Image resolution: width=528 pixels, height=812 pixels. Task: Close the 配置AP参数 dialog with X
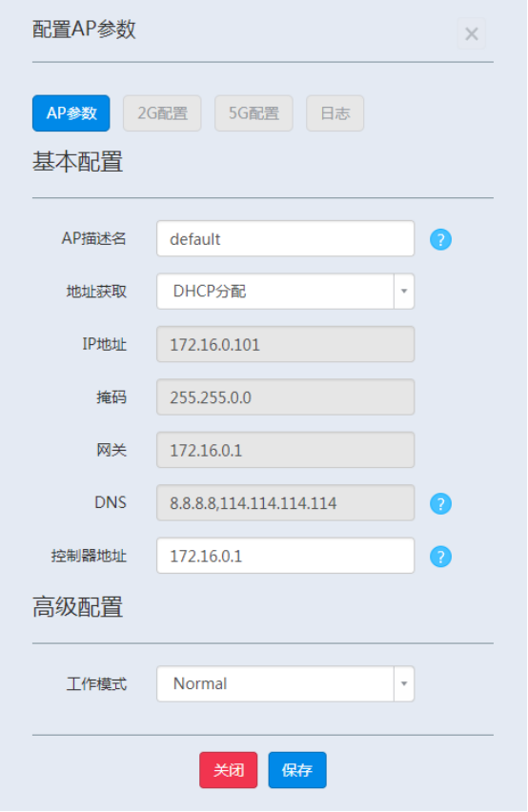pyautogui.click(x=472, y=34)
